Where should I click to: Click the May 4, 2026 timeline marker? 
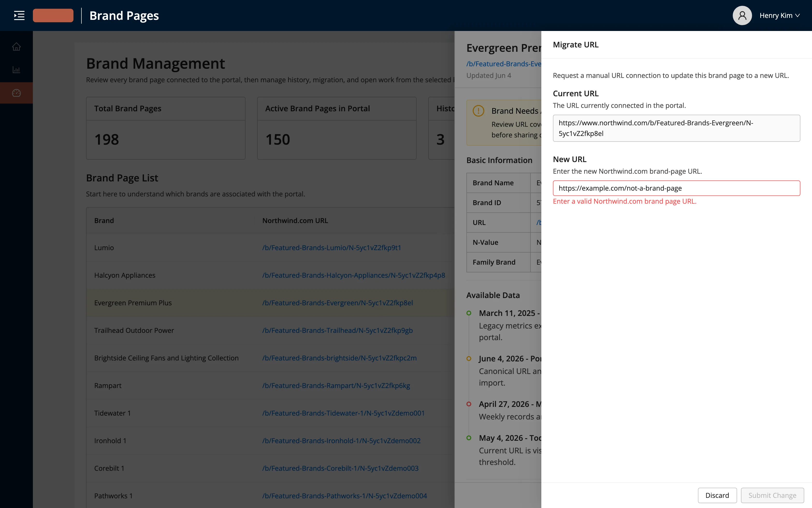pyautogui.click(x=469, y=438)
